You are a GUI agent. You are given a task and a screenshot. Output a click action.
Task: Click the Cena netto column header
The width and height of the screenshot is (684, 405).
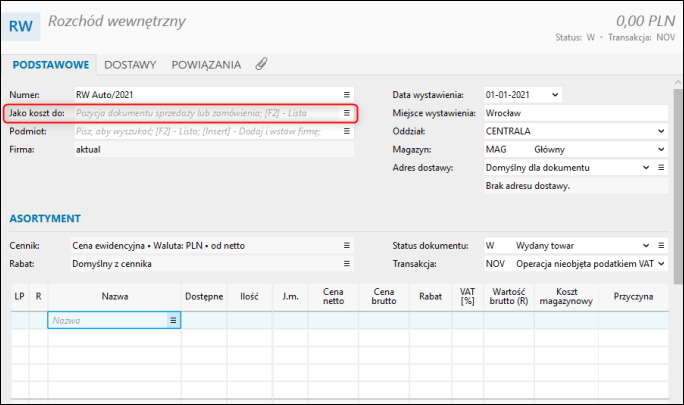(333, 296)
